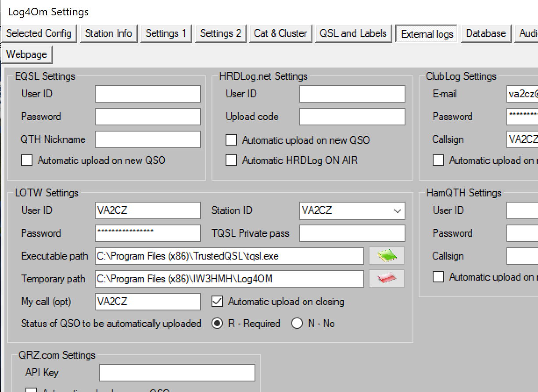Screen dimensions: 538x392
Task: Click the 'Executable path' label
Action: (x=54, y=256)
